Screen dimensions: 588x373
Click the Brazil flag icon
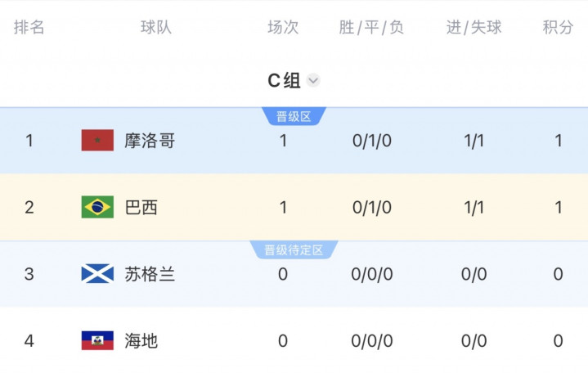97,207
